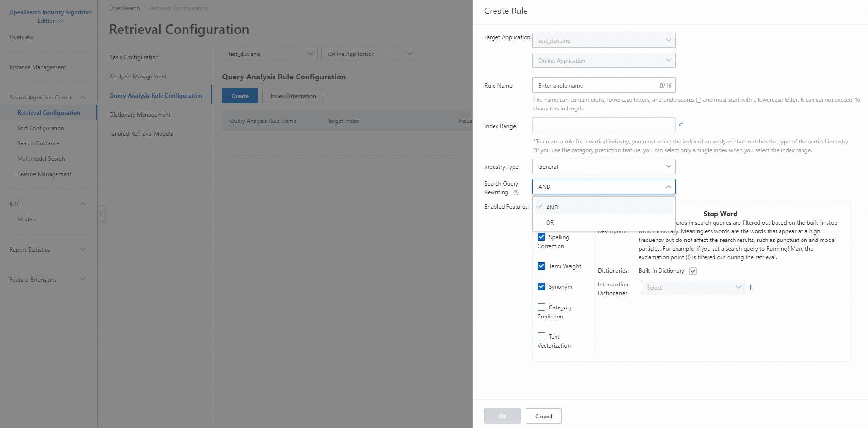
Task: Enable the Category Prediction checkbox
Action: [541, 307]
